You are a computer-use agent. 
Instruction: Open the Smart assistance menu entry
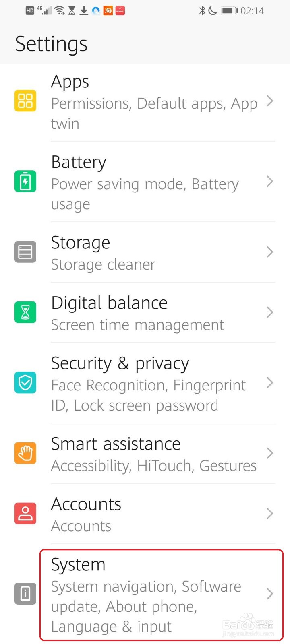click(153, 454)
